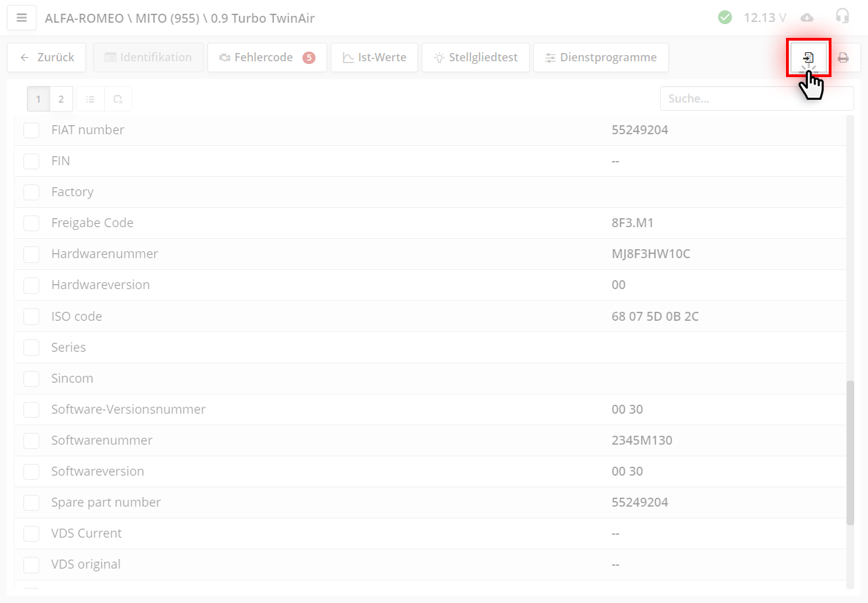This screenshot has width=868, height=603.
Task: Go to page 2
Action: (61, 99)
